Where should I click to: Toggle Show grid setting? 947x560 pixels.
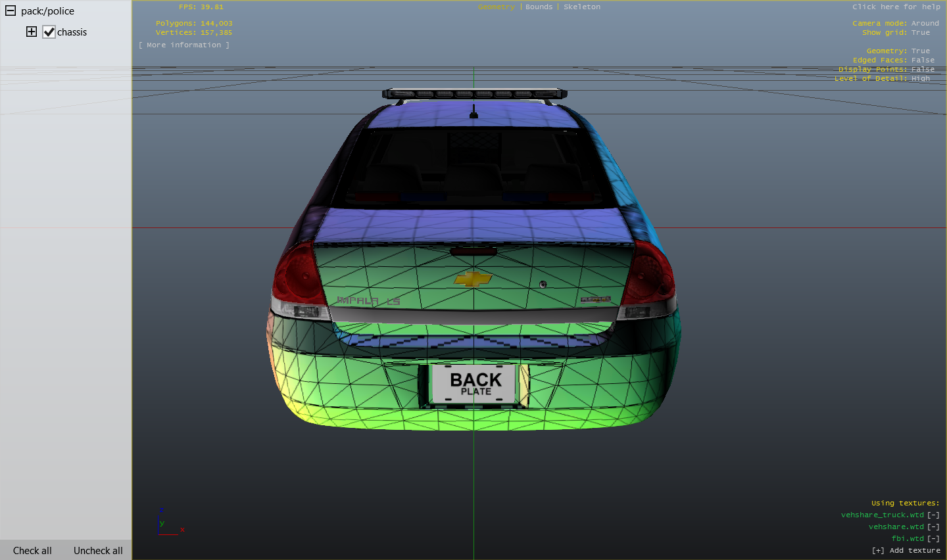[x=920, y=33]
